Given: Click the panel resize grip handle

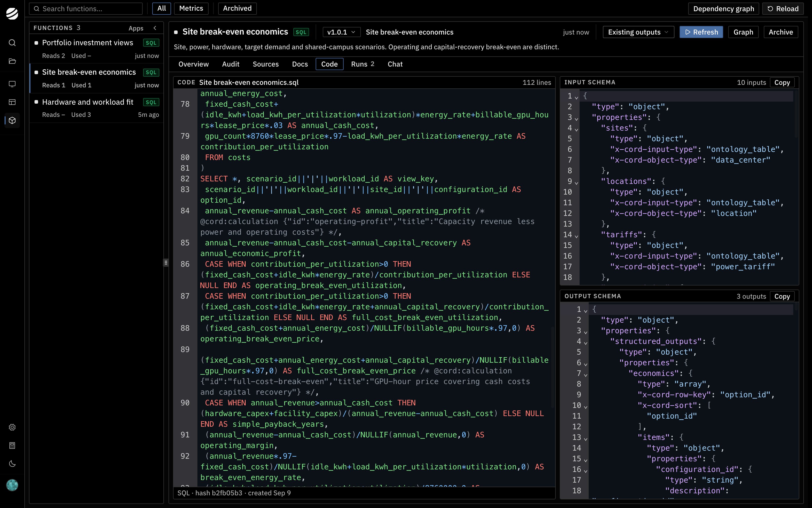Looking at the screenshot, I should [x=166, y=263].
